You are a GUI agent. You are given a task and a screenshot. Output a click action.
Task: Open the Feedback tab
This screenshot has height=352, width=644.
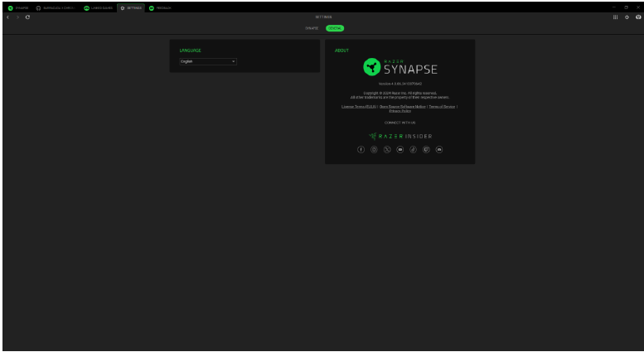160,8
